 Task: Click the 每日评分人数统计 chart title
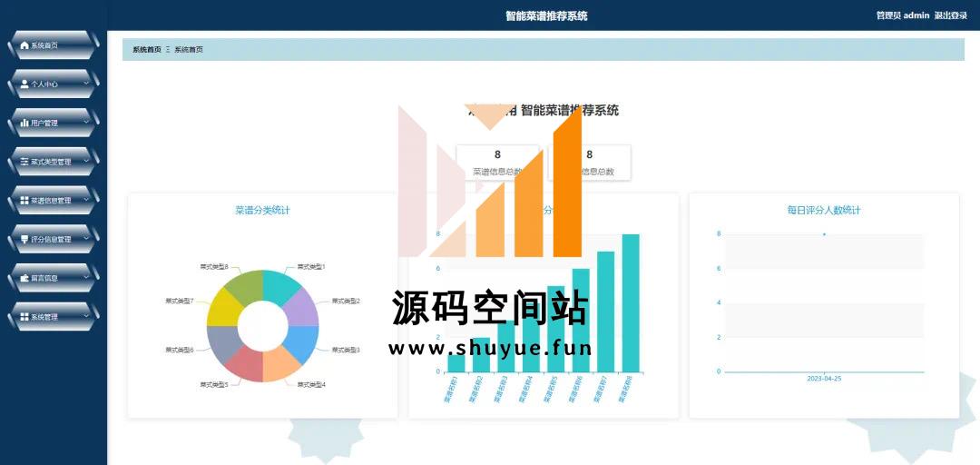point(824,211)
